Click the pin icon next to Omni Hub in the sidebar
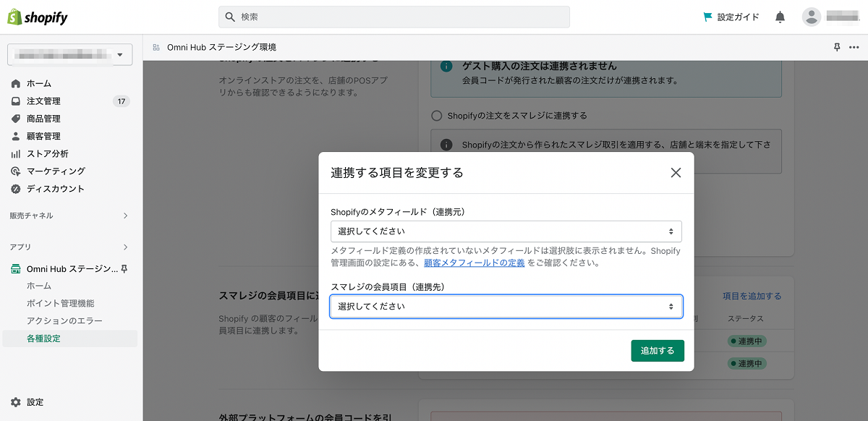 pyautogui.click(x=124, y=269)
